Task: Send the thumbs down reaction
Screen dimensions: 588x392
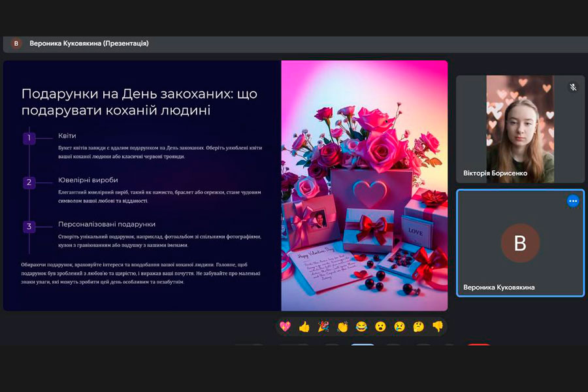Action: coord(438,327)
